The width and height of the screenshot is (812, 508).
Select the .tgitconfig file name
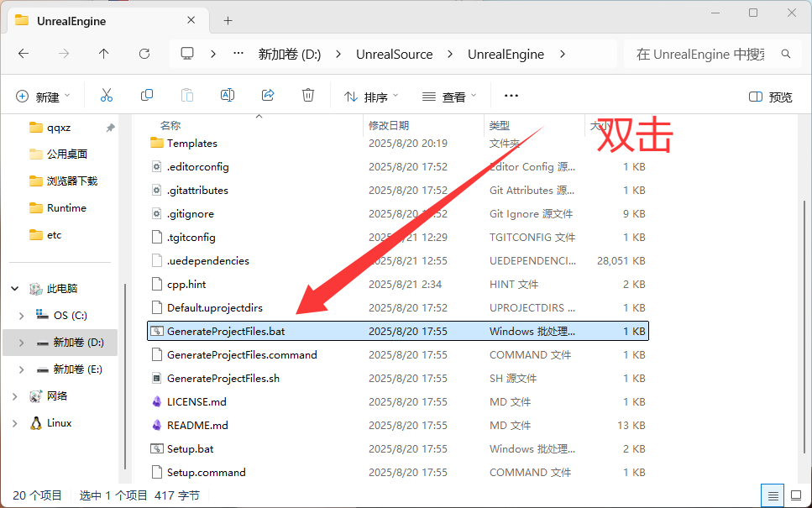coord(191,237)
